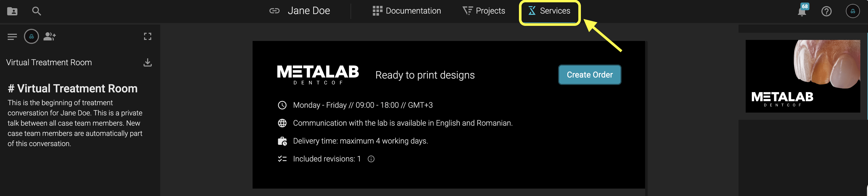868x196 pixels.
Task: Select the Virtual Treatment Room title
Action: [x=49, y=62]
